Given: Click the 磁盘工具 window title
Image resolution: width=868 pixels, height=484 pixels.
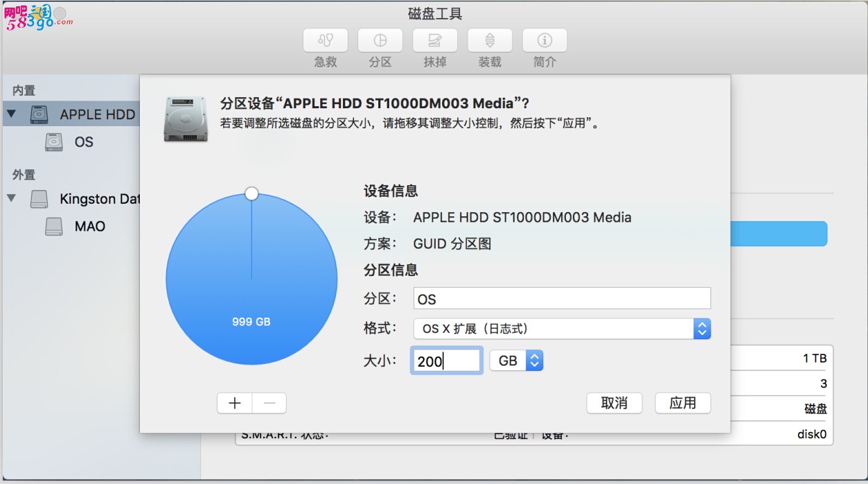Looking at the screenshot, I should [x=435, y=14].
